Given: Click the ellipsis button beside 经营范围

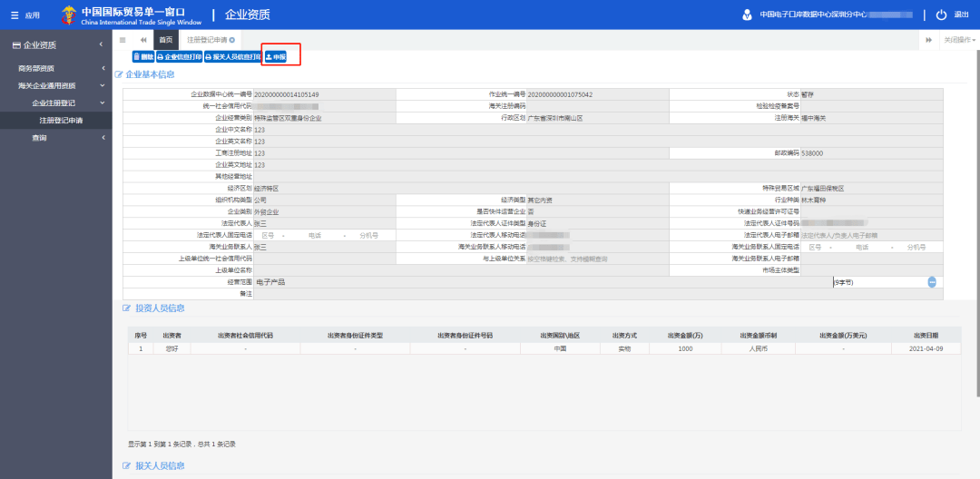Looking at the screenshot, I should tap(932, 282).
